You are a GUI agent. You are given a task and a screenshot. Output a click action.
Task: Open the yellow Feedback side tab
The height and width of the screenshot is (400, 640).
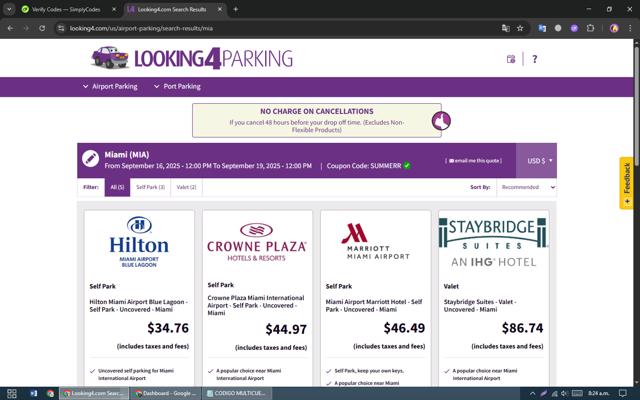click(627, 183)
